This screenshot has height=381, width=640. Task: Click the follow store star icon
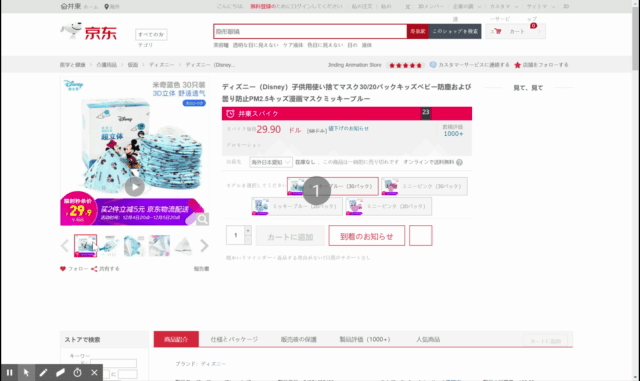point(518,65)
